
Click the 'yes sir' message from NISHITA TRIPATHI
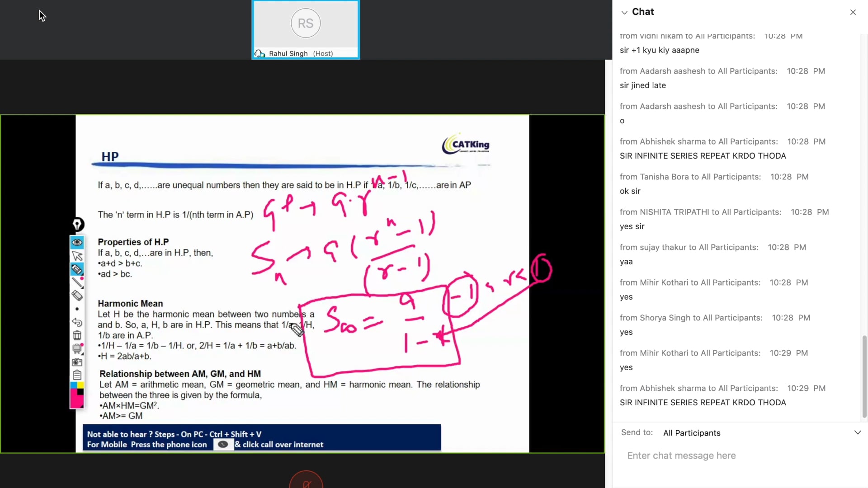[x=632, y=226]
